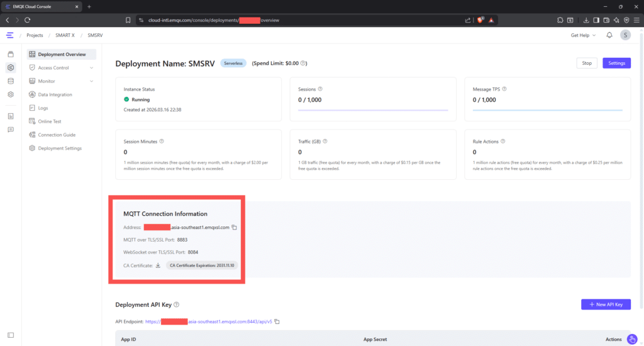This screenshot has width=644, height=346.
Task: Collapse sidebar with the bottom-left panel icon
Action: [11, 335]
